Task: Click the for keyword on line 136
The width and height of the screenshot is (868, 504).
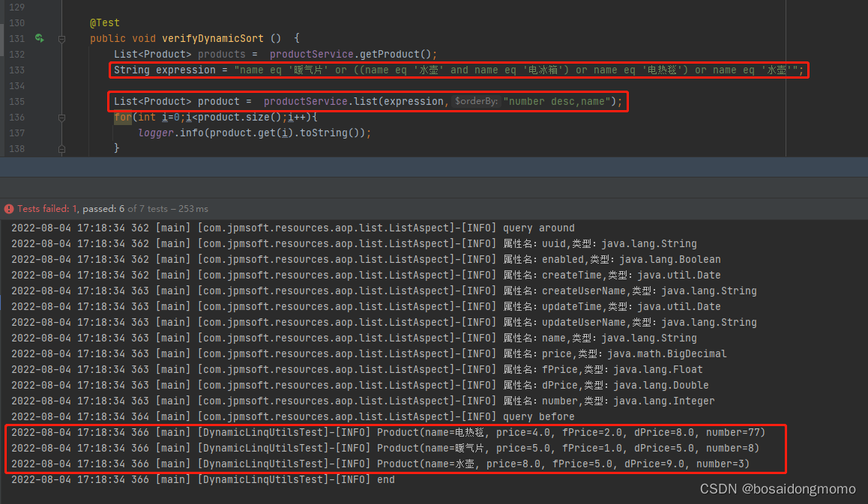Action: (123, 118)
